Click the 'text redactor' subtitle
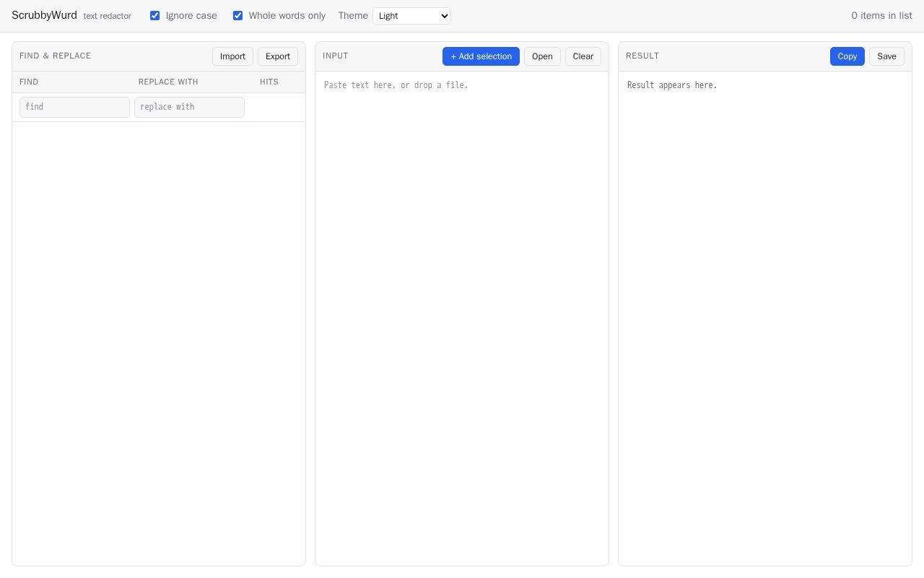The width and height of the screenshot is (924, 578). click(108, 16)
